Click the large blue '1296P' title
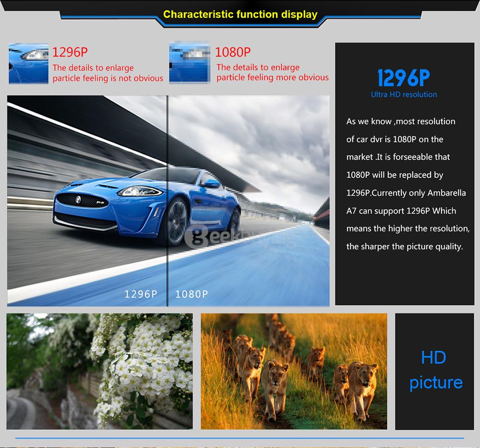 [404, 78]
